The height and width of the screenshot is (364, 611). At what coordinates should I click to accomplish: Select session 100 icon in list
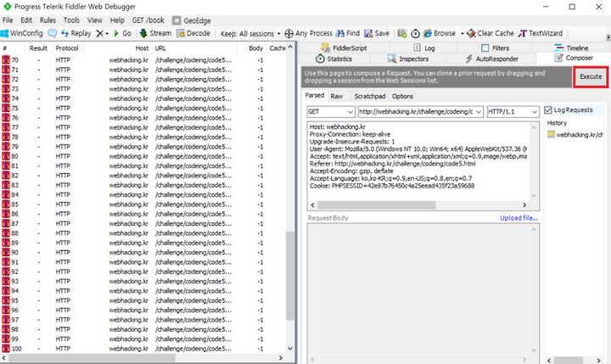point(6,349)
